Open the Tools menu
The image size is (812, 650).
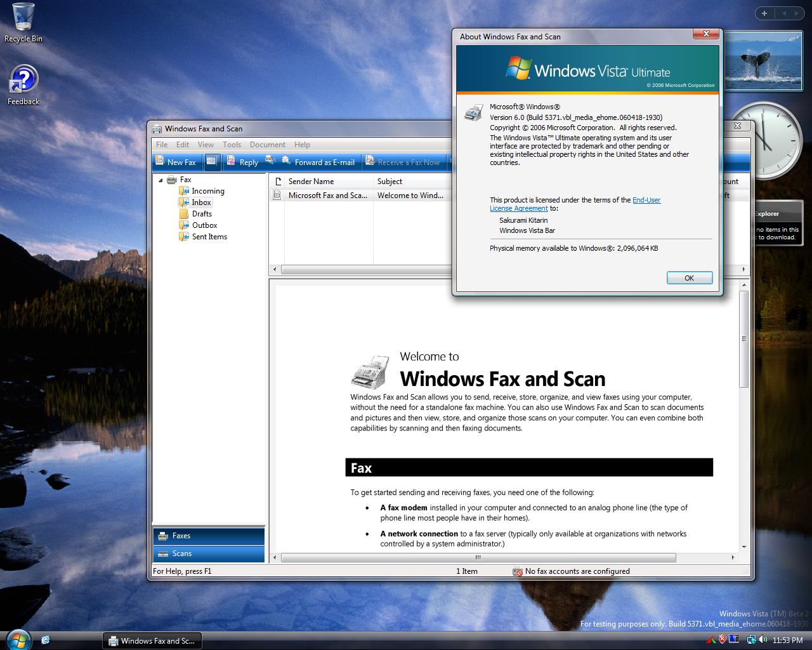pyautogui.click(x=232, y=145)
